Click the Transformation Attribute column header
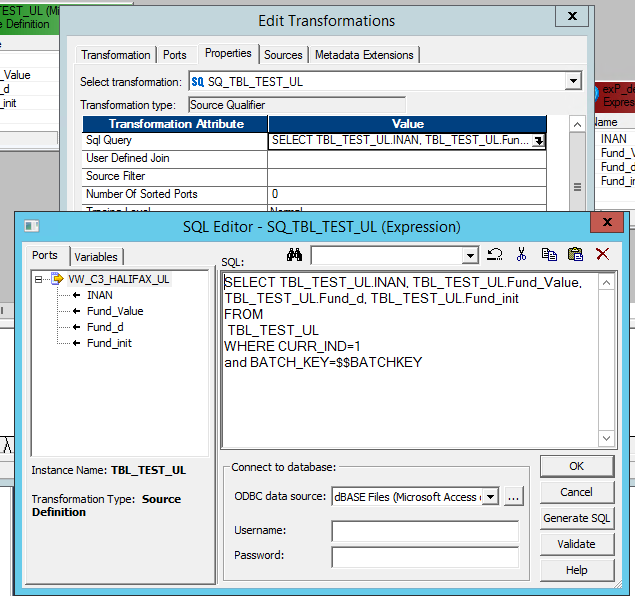The height and width of the screenshot is (596, 635). click(175, 124)
